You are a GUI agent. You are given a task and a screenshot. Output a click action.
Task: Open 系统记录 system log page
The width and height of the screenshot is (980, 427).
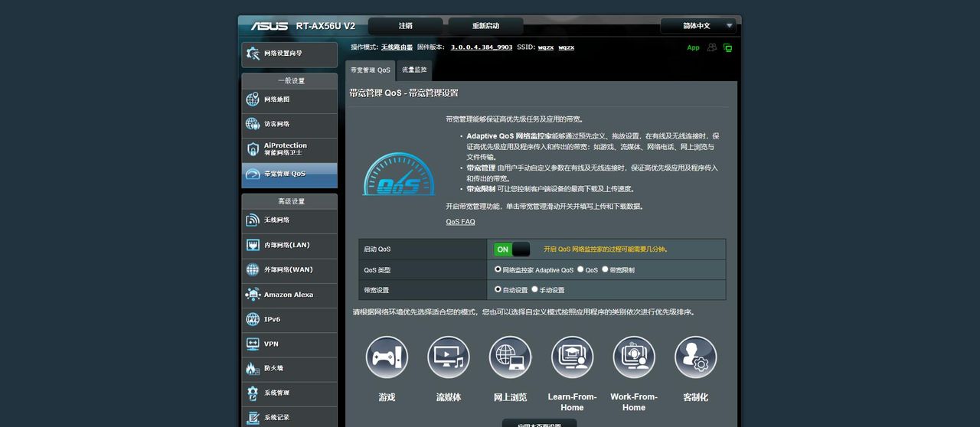[289, 418]
